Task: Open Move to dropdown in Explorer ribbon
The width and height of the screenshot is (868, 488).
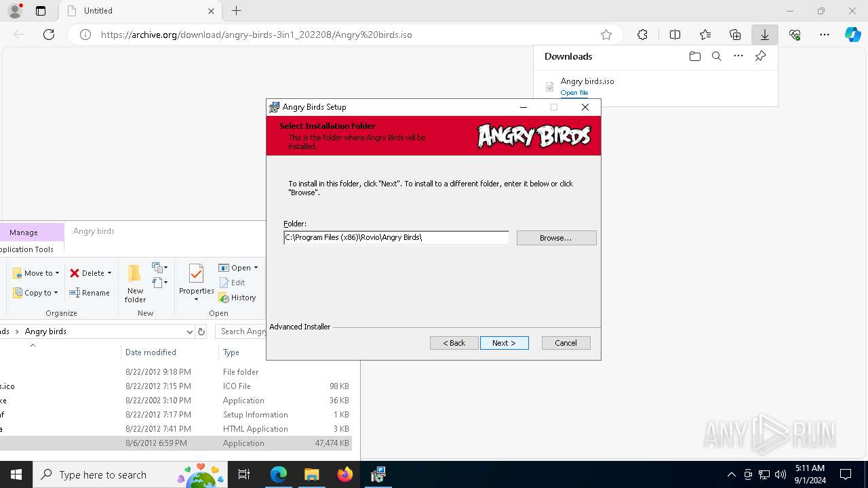Action: (x=36, y=273)
